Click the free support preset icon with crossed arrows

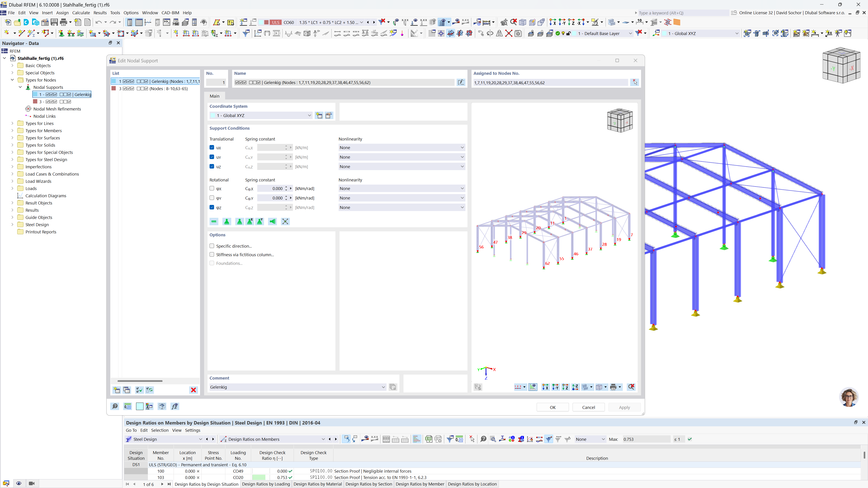coord(285,221)
